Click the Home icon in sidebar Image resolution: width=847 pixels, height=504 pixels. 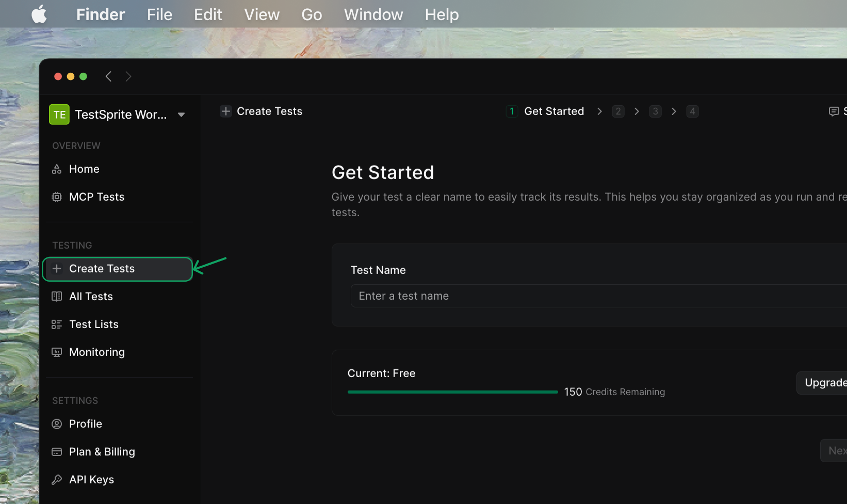[x=57, y=169]
